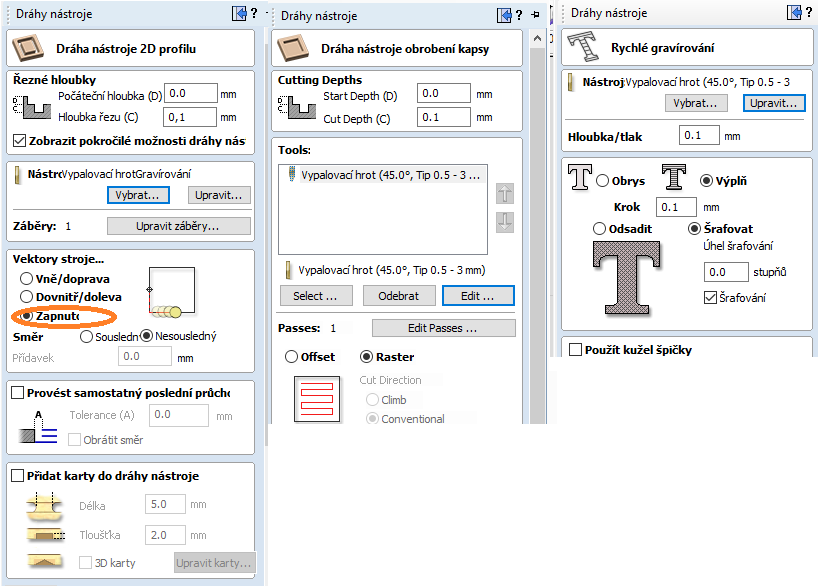Select the Vně/doprava radio option
This screenshot has width=818, height=586.
pyautogui.click(x=27, y=279)
